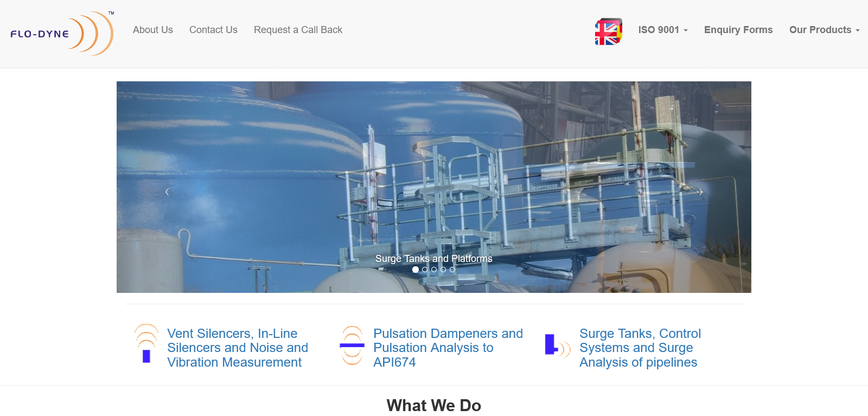Click Request a Call Back

coord(298,30)
